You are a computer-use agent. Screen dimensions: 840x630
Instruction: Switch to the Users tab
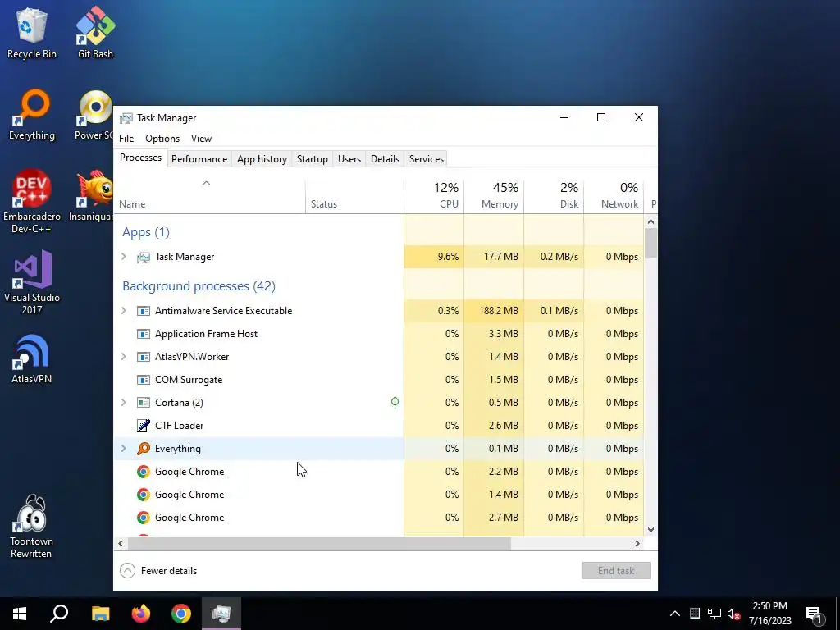click(x=349, y=159)
